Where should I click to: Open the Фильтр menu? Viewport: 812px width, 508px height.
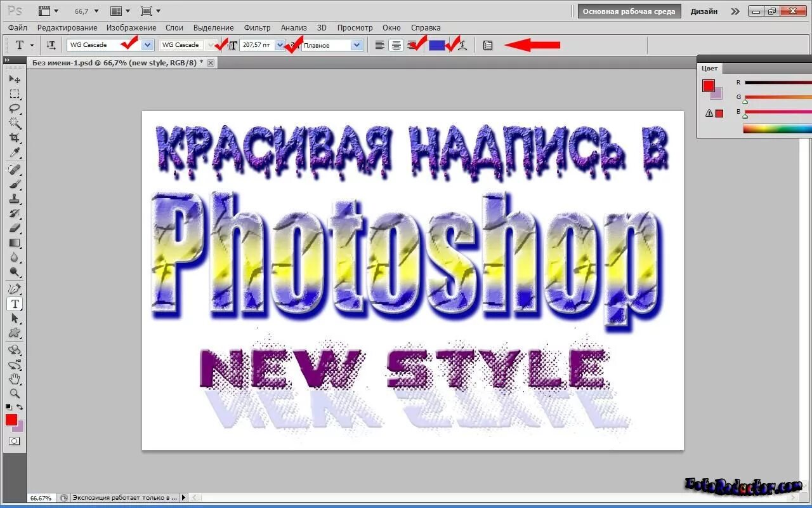tap(257, 28)
